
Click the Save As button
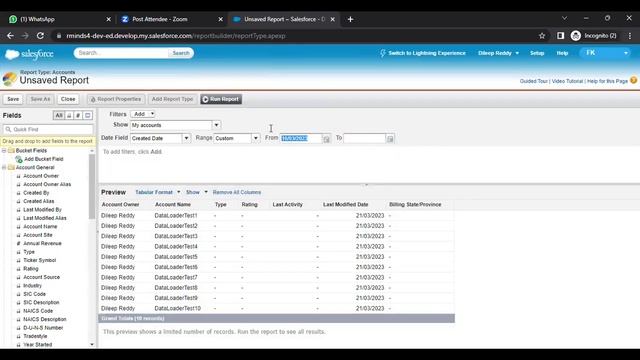click(x=40, y=99)
